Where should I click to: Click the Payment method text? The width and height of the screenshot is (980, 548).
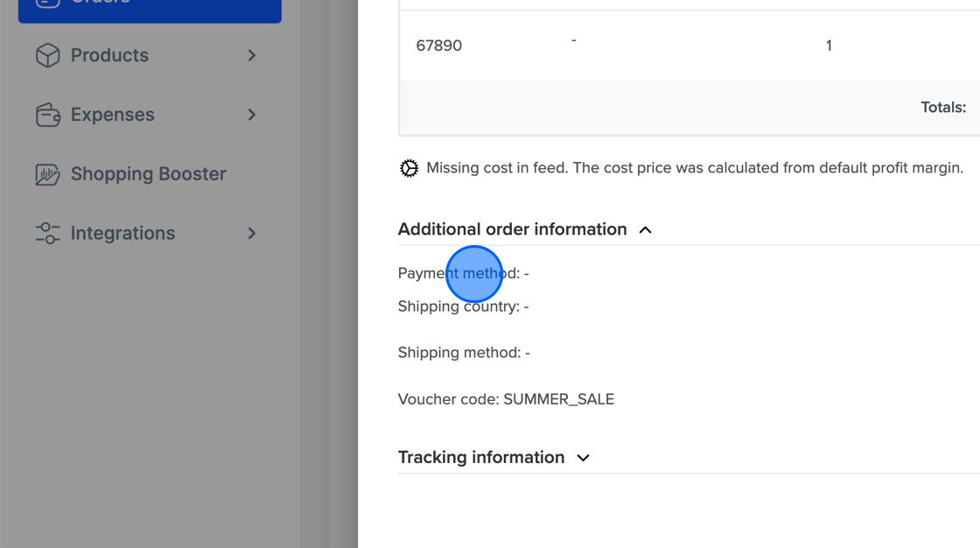pos(444,273)
